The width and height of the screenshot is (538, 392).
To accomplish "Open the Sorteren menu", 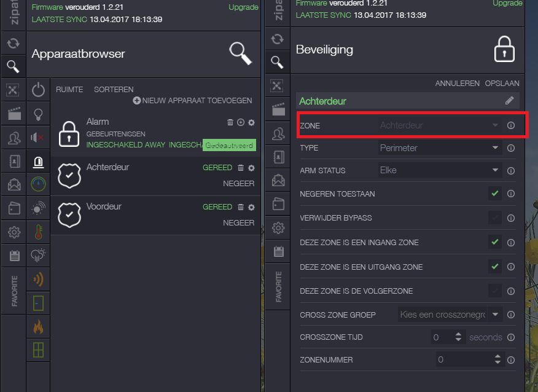I will coord(114,90).
